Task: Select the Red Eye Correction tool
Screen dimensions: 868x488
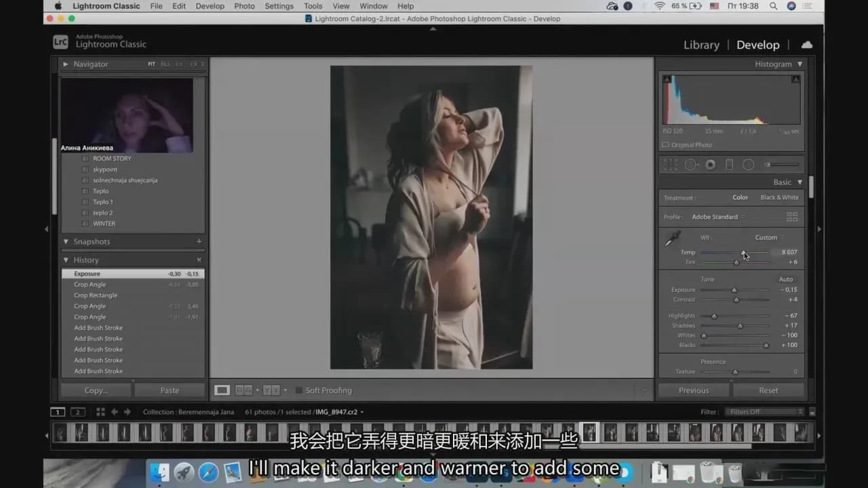Action: (711, 165)
